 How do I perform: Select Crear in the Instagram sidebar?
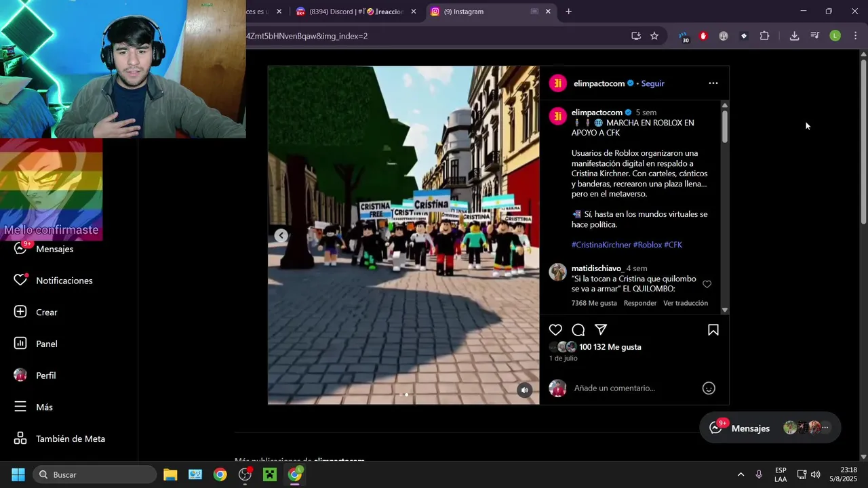point(37,312)
